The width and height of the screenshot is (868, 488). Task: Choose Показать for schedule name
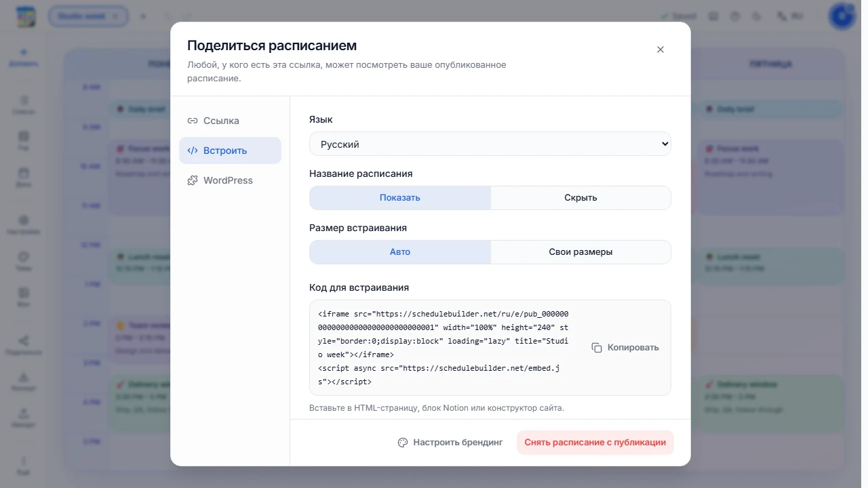click(x=400, y=198)
